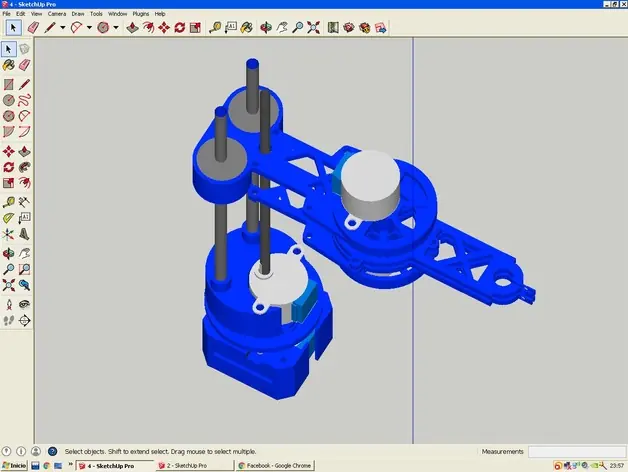Image resolution: width=628 pixels, height=472 pixels.
Task: Pick the Rectangle tool in left palette
Action: (x=8, y=84)
